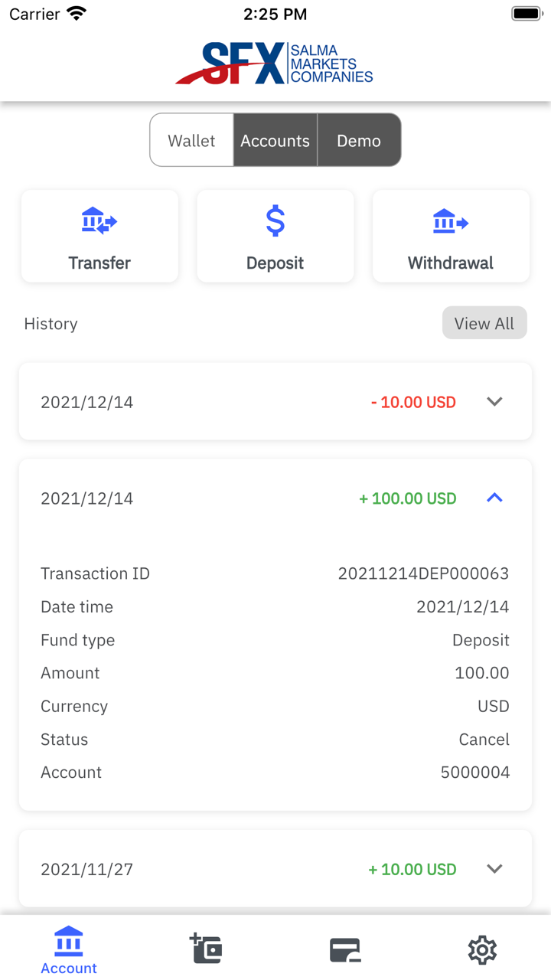Viewport: 551px width, 980px height.
Task: Tap the Withdrawal bank arrow icon
Action: point(451,222)
